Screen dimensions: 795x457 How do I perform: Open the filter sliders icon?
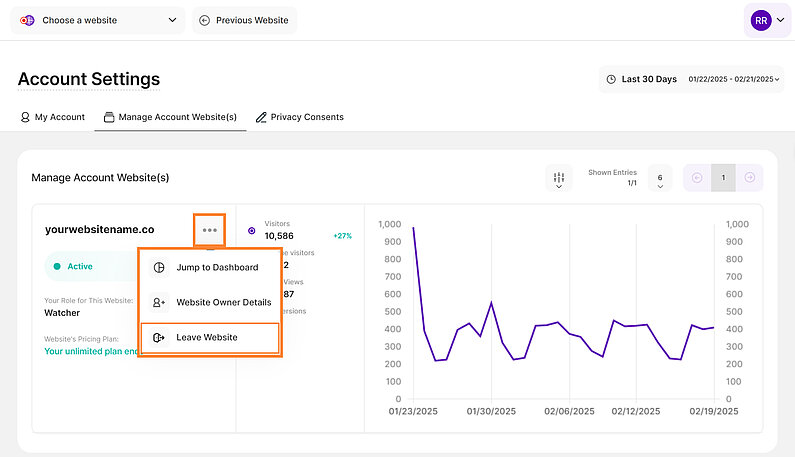pyautogui.click(x=559, y=179)
